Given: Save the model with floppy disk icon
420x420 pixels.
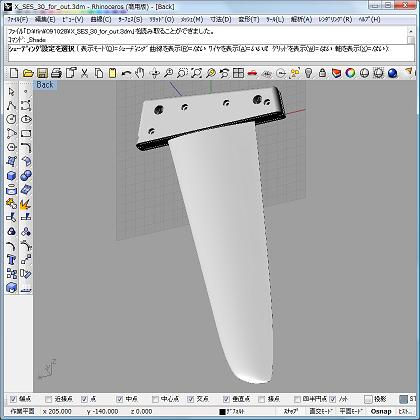Looking at the screenshot, I should (x=42, y=73).
